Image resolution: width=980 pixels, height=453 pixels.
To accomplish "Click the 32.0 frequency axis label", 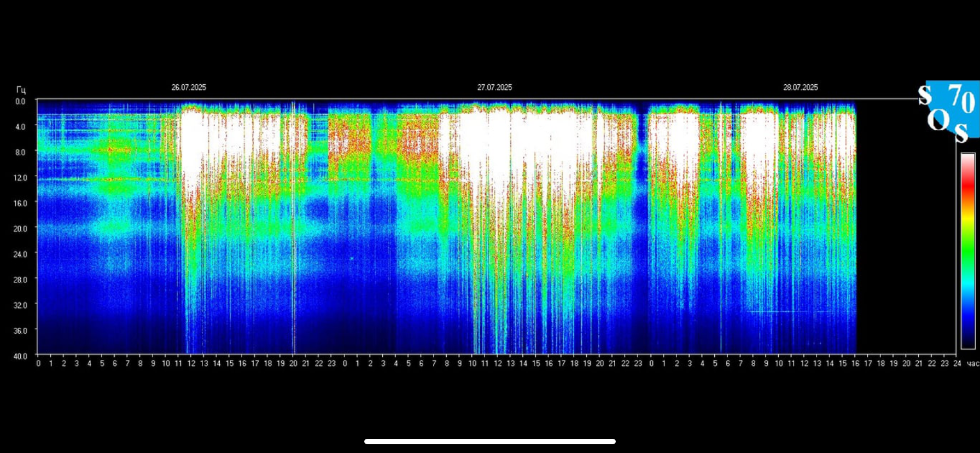I will 20,305.
